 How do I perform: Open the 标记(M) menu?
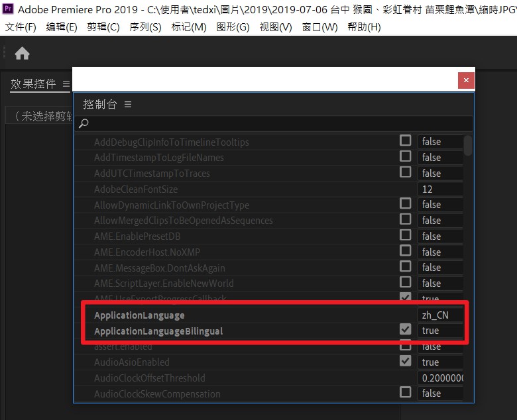189,27
